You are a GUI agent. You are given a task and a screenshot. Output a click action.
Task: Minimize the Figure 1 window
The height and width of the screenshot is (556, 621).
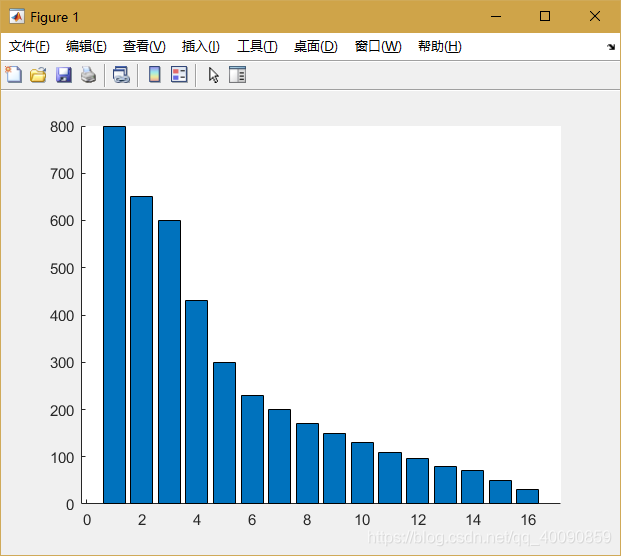point(496,17)
